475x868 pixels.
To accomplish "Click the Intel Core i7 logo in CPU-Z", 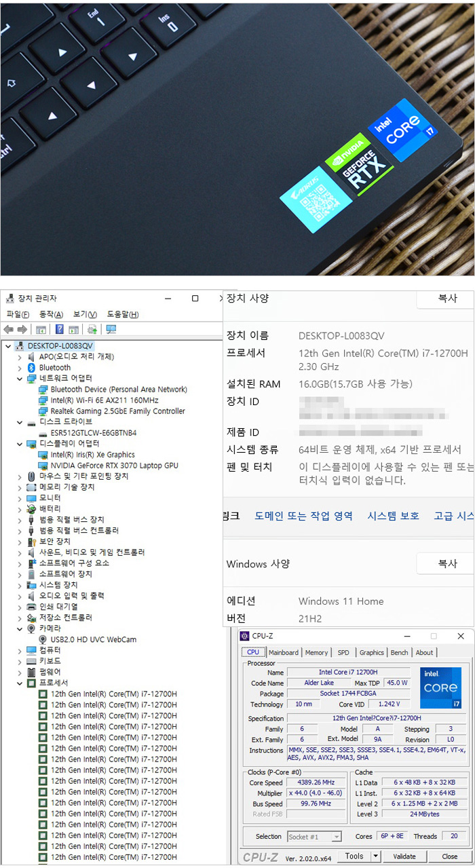I will point(440,687).
